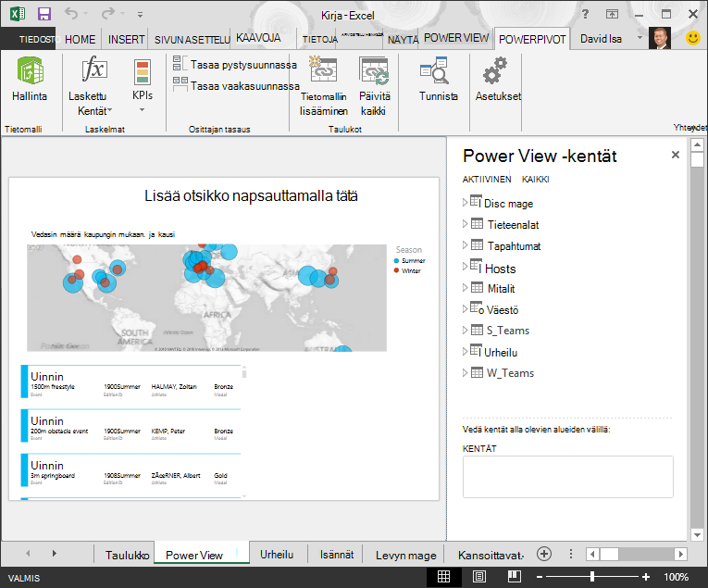Click Tasaa vaakasuunnassa align horizontally

click(236, 86)
